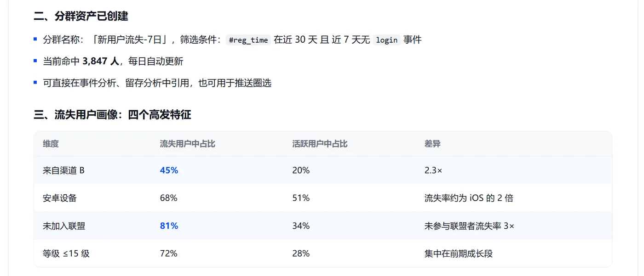Click the 三、流失用户画像 section heading
The width and height of the screenshot is (644, 276).
click(112, 115)
